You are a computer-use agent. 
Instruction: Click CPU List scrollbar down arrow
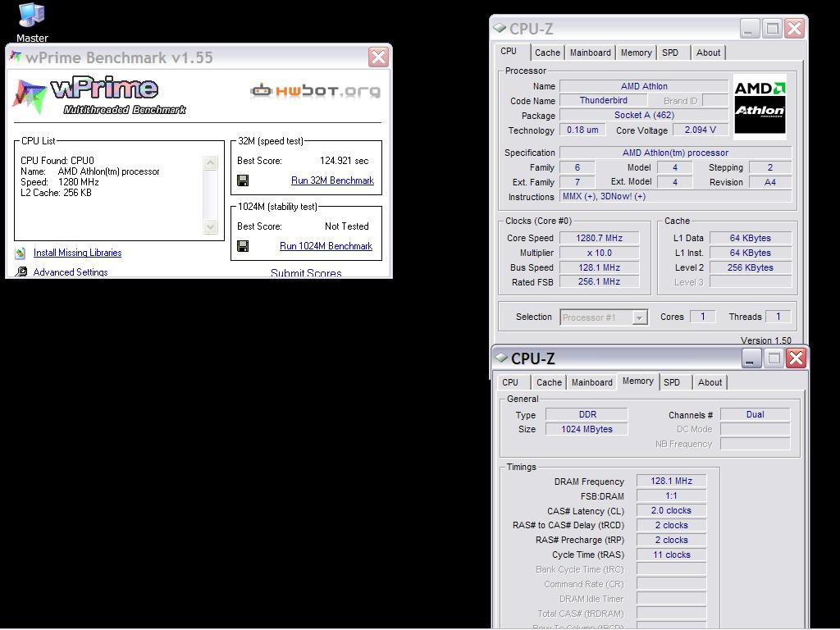(211, 226)
